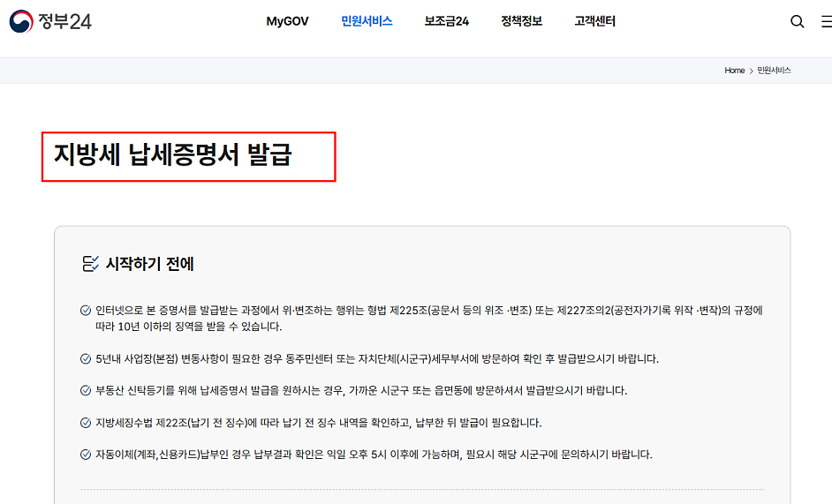Click the notice about 5년내 사업장(본점) 변동사항
The height and width of the screenshot is (504, 832).
pyautogui.click(x=377, y=359)
